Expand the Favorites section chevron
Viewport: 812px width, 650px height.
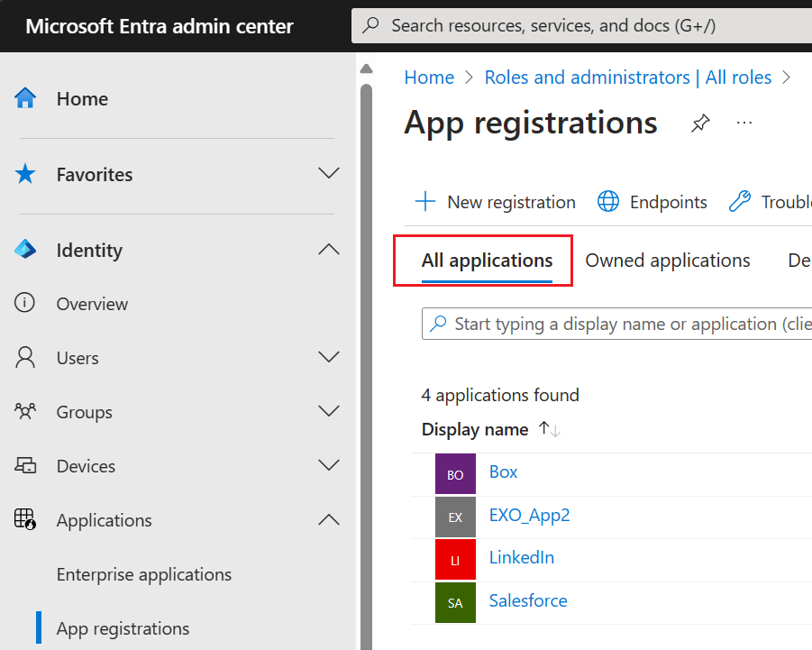pos(329,174)
